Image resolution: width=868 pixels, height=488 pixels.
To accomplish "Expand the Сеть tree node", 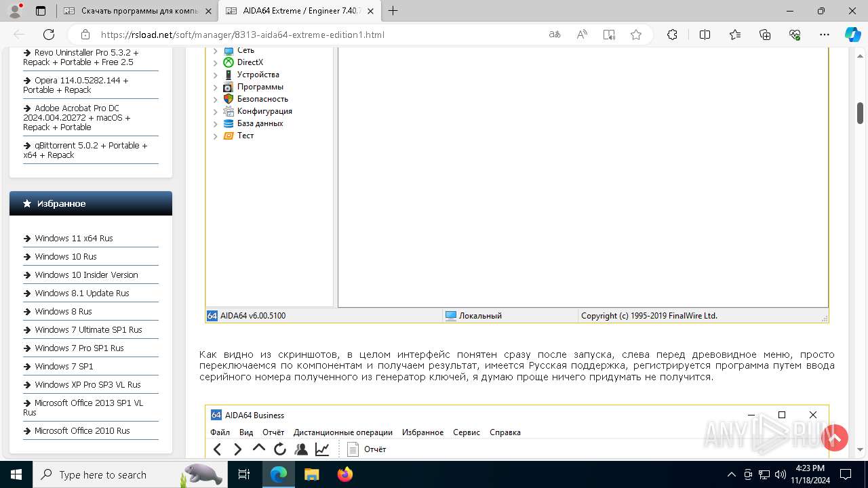I will click(216, 51).
